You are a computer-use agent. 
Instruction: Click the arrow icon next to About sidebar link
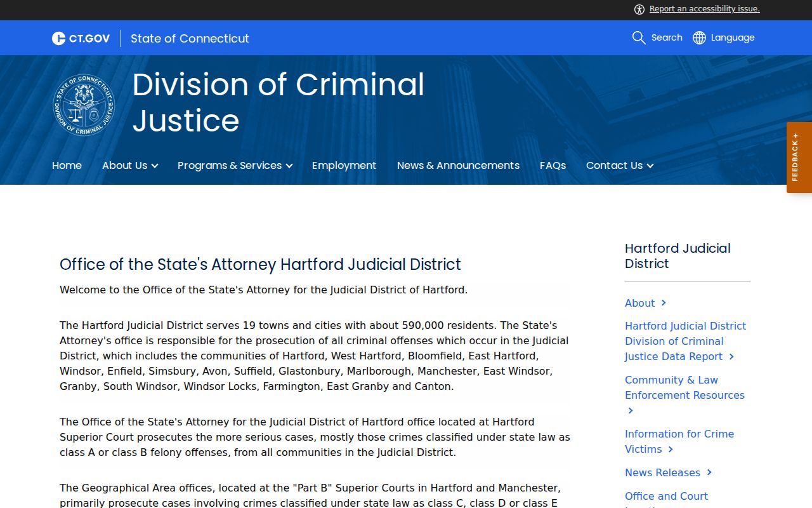(x=664, y=303)
